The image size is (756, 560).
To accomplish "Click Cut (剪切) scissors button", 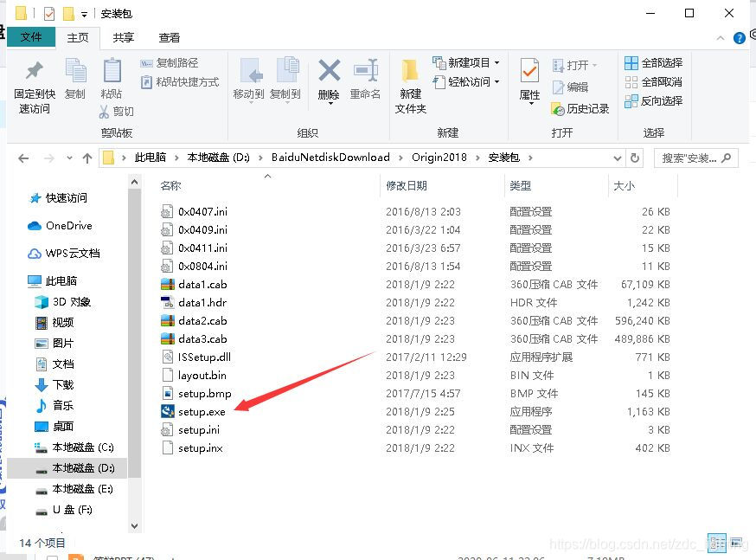I will (x=116, y=112).
